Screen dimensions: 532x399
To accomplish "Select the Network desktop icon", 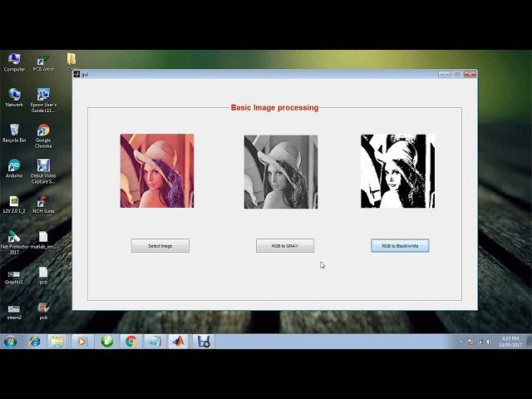I will pyautogui.click(x=14, y=98).
